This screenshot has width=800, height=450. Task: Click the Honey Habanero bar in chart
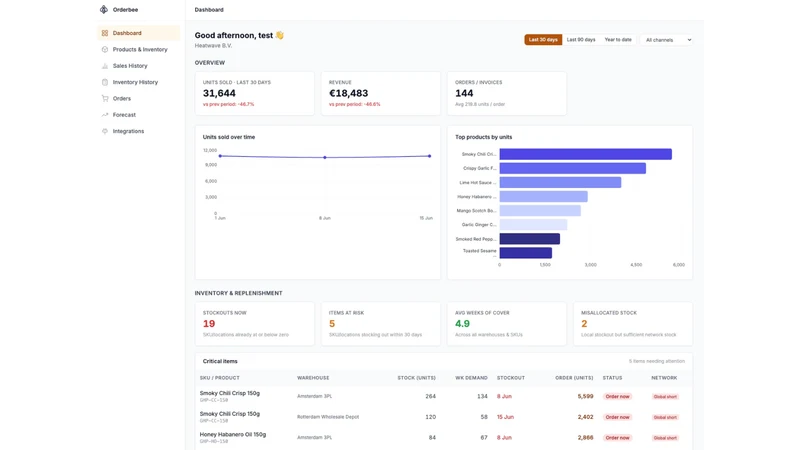tap(543, 196)
